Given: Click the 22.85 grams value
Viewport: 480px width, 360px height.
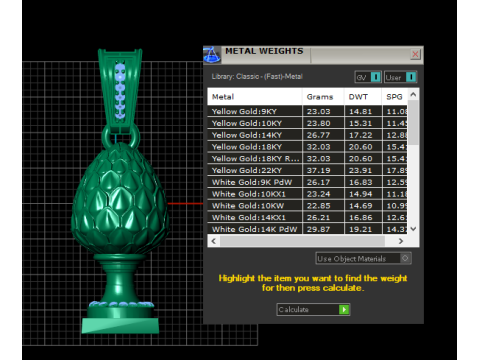Looking at the screenshot, I should pos(318,206).
